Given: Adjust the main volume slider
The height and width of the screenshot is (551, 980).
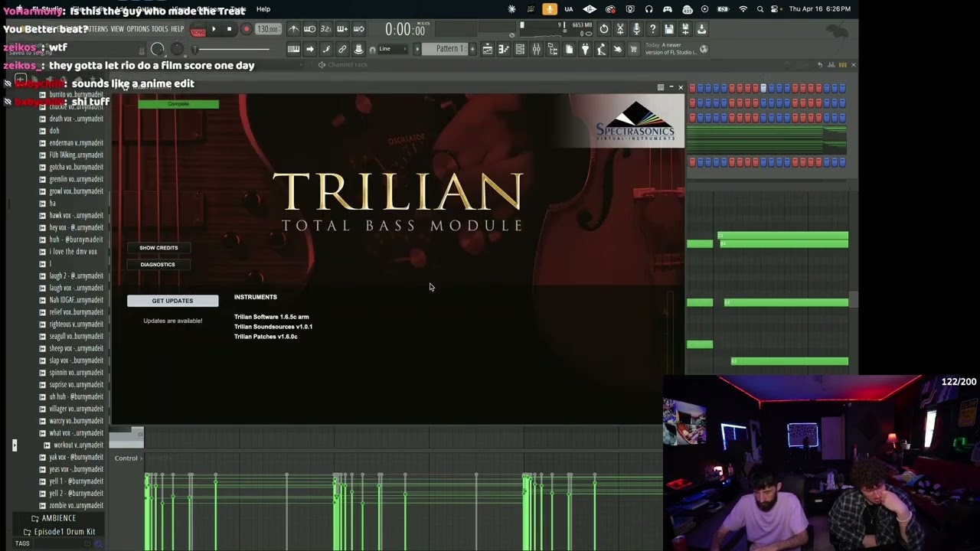Looking at the screenshot, I should pyautogui.click(x=231, y=50).
